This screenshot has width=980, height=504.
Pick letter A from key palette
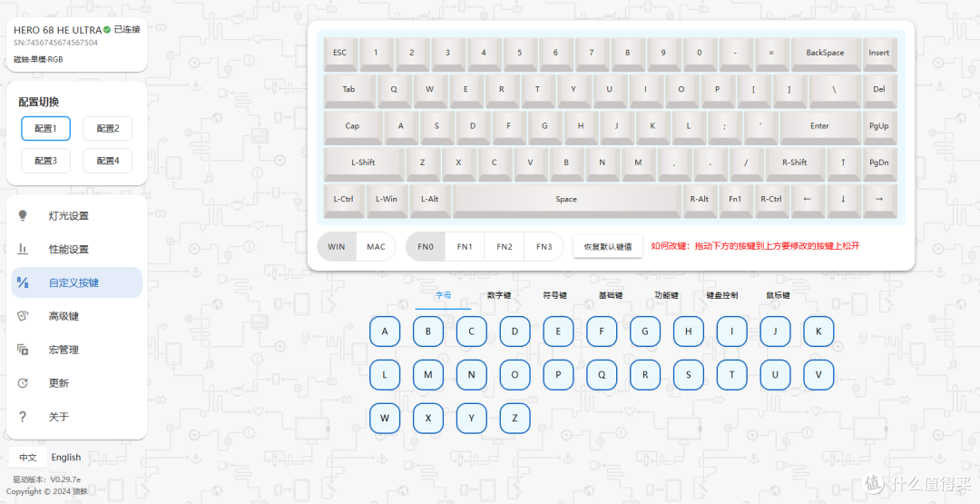click(385, 331)
